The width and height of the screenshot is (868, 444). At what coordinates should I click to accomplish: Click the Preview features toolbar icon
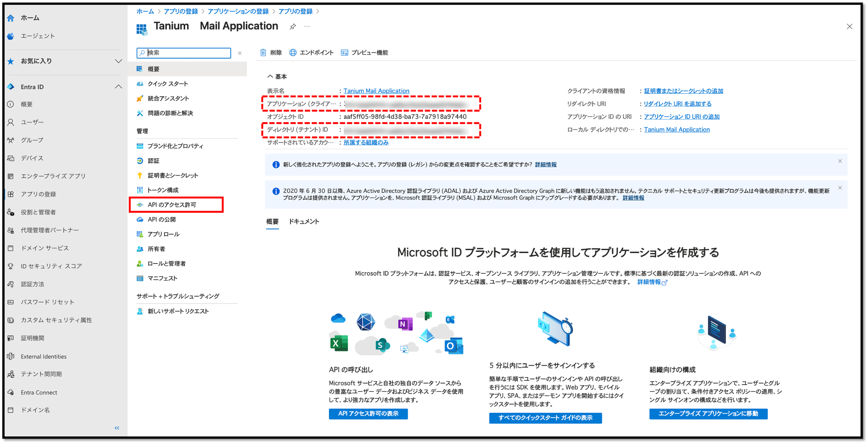pos(344,53)
